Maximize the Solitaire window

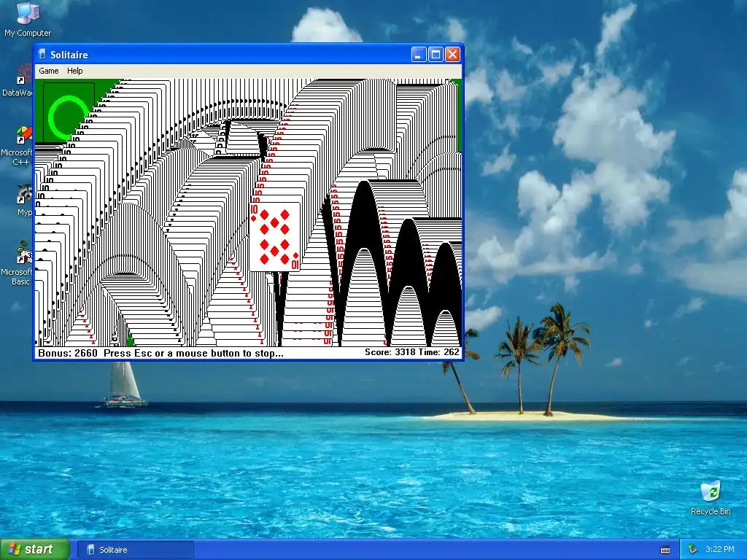(x=436, y=55)
